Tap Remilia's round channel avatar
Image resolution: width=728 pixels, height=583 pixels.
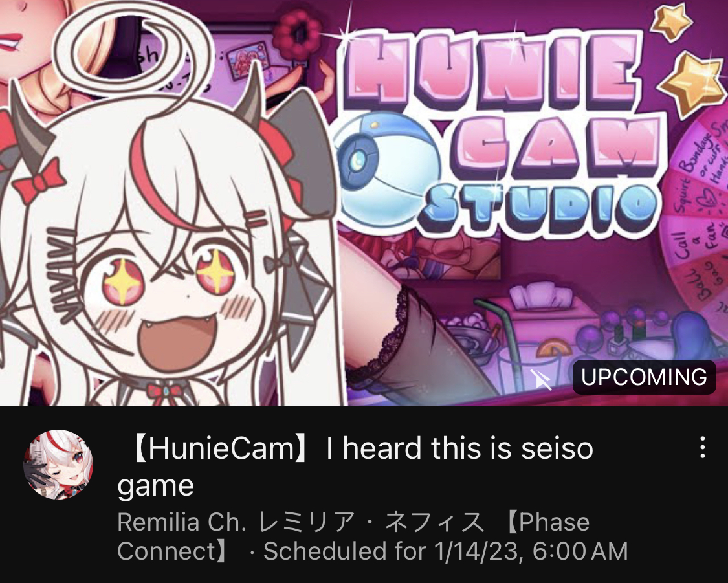tap(58, 464)
